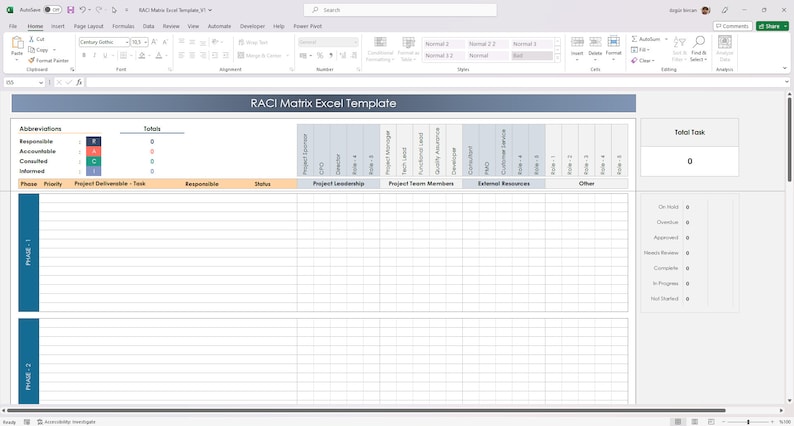Click the Insert cells icon
This screenshot has width=794, height=426.
point(577,42)
